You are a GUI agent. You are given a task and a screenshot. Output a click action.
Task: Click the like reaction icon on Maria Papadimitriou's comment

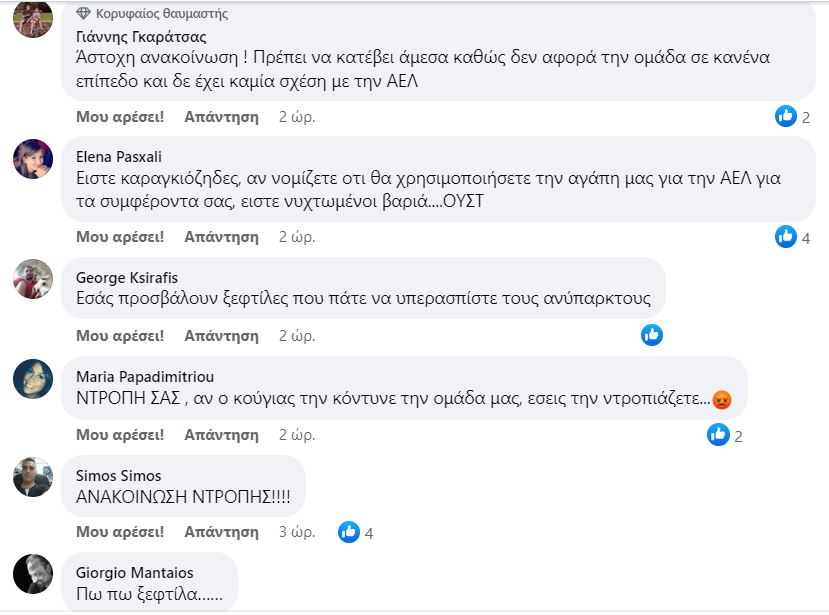[718, 434]
